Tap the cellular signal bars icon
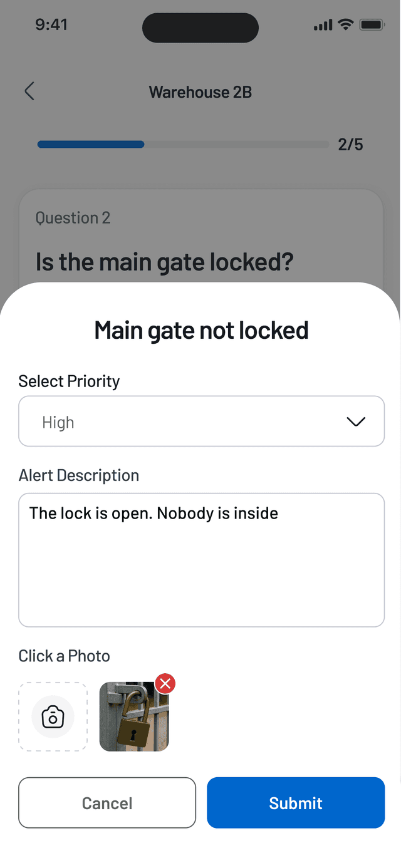This screenshot has height=868, width=401. [x=323, y=26]
